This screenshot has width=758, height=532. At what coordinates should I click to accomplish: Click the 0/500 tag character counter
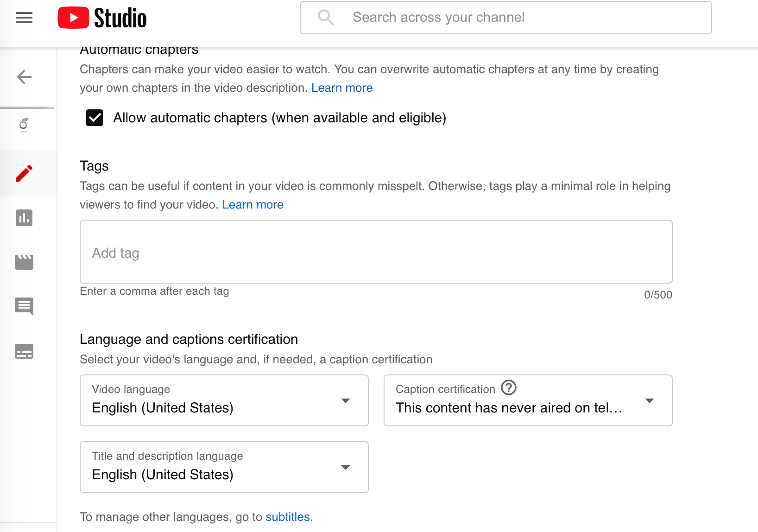[658, 295]
